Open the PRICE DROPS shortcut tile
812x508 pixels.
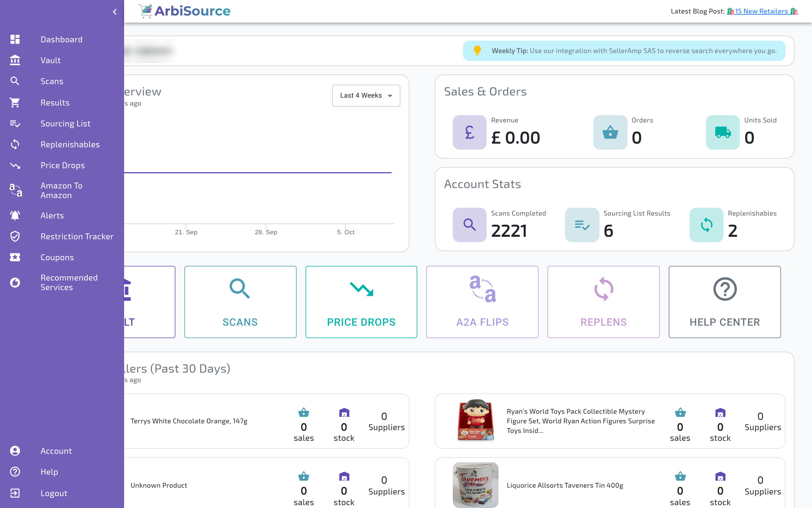361,302
